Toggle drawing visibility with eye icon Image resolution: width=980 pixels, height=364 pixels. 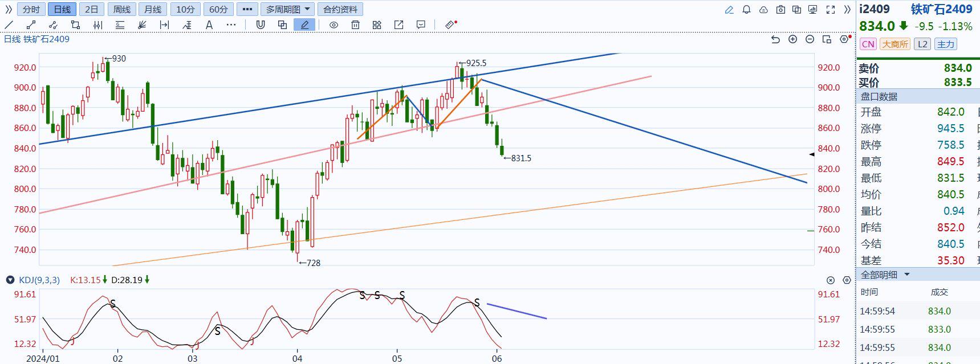(x=334, y=25)
